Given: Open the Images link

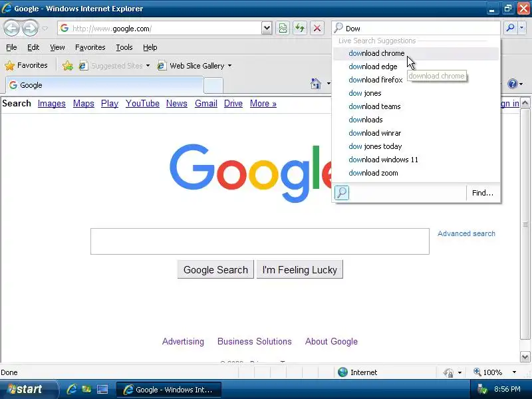Looking at the screenshot, I should 52,104.
